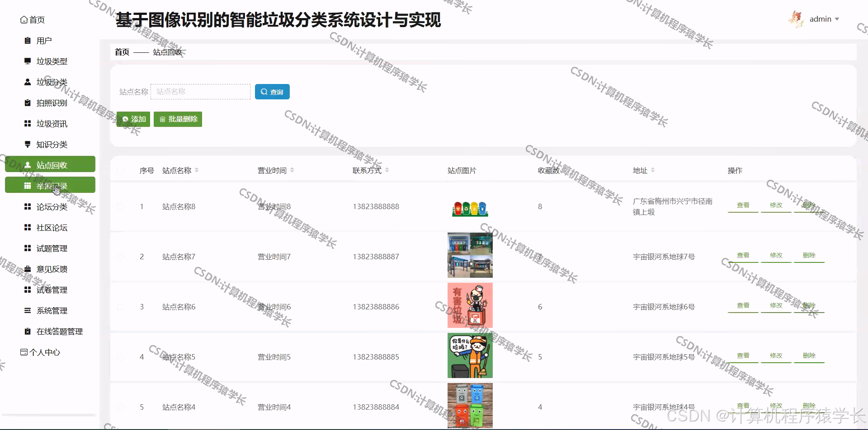This screenshot has width=868, height=430.
Task: Click 修改 for 站点名称7 row
Action: [776, 255]
